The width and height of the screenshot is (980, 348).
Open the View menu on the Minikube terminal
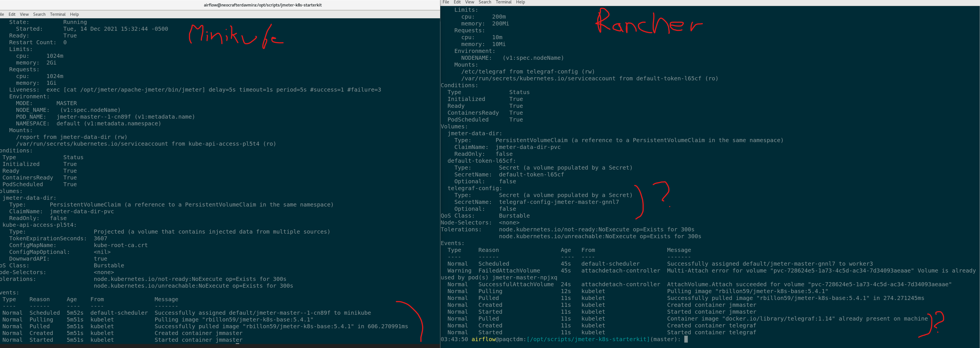24,14
